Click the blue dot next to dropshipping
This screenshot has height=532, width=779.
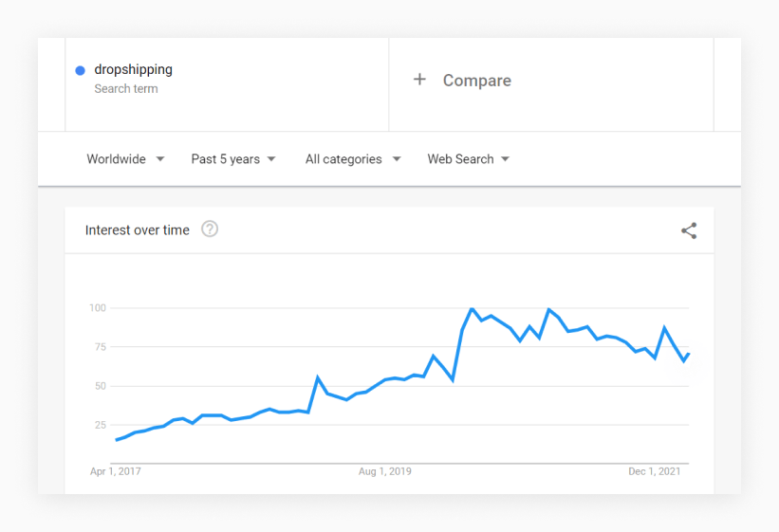click(80, 70)
